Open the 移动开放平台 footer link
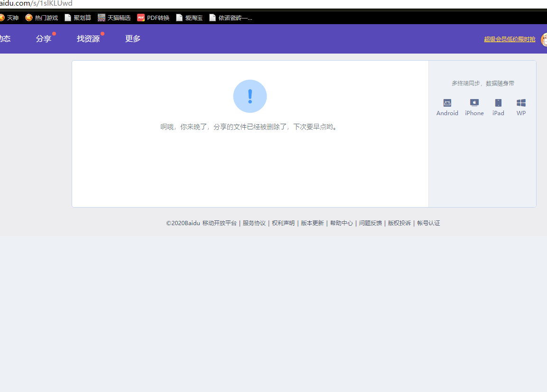The width and height of the screenshot is (547, 392). click(x=219, y=223)
